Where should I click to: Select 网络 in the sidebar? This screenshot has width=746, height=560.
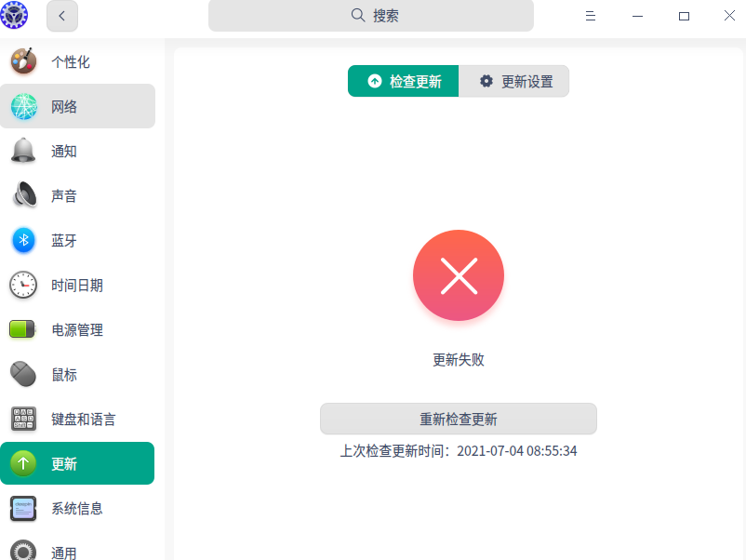[x=64, y=107]
